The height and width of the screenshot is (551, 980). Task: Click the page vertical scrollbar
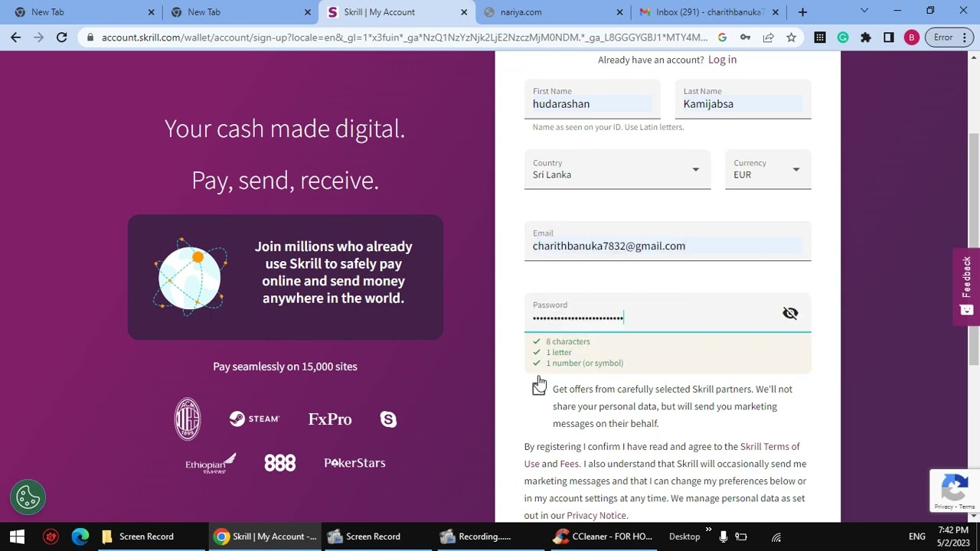click(974, 249)
